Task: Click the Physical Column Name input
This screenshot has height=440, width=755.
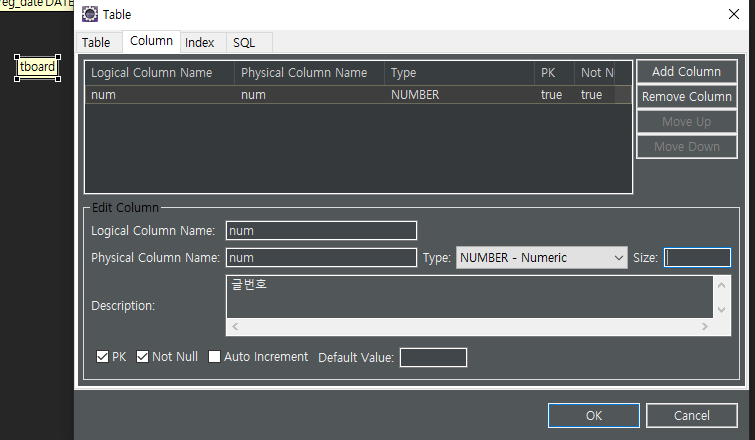Action: [321, 258]
